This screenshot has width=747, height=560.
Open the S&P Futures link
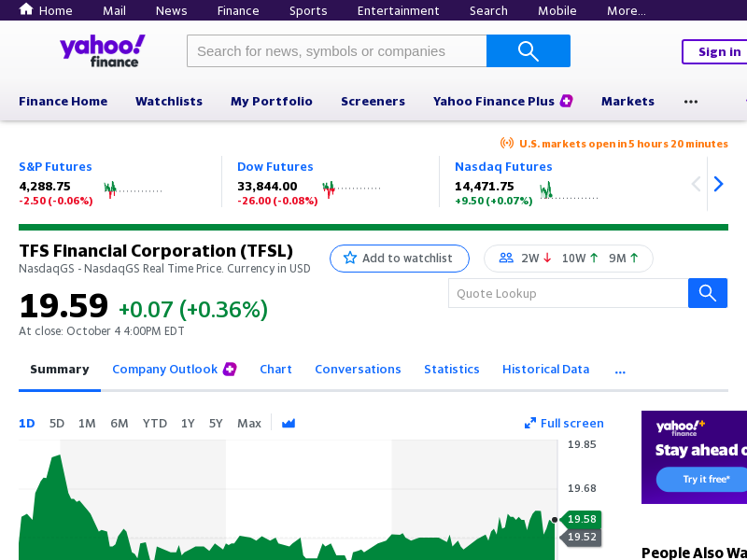point(55,167)
